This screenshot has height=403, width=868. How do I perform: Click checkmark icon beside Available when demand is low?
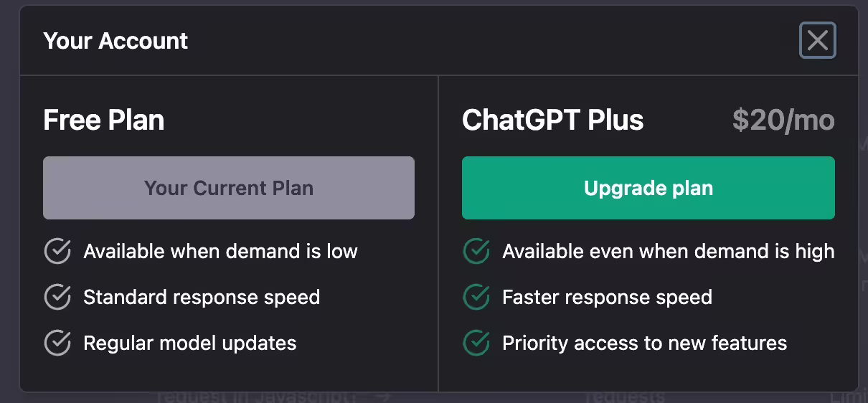coord(57,252)
